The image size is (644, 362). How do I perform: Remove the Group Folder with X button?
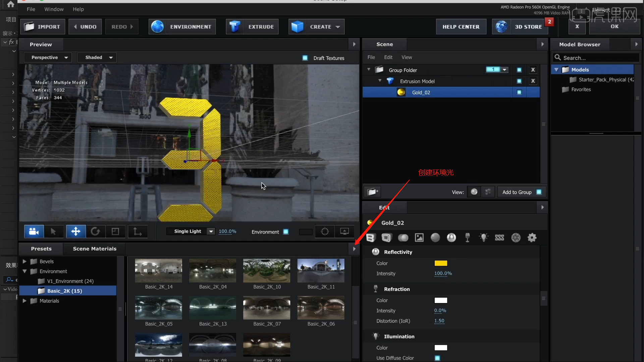click(533, 70)
